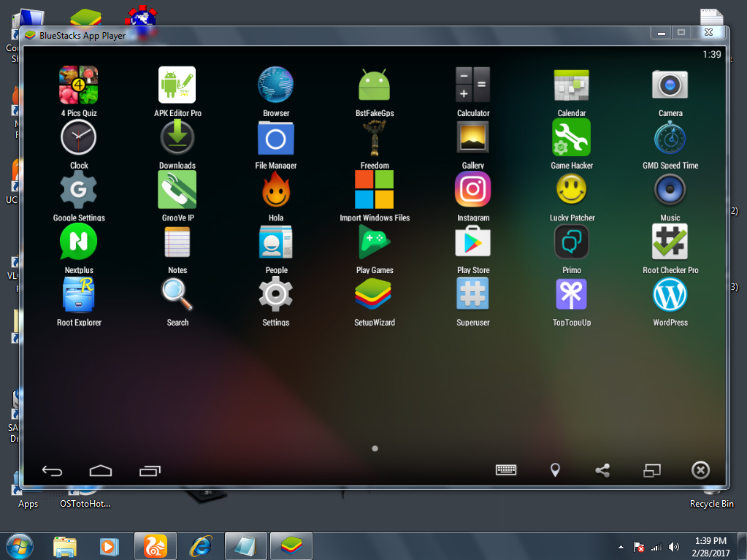Open Root Explorer app

click(79, 295)
